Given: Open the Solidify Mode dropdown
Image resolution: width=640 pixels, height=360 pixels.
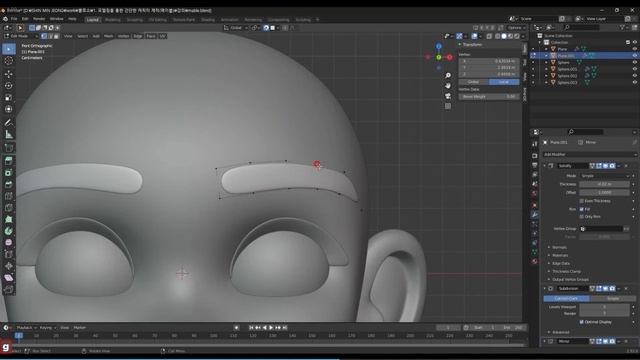Looking at the screenshot, I should coord(604,176).
